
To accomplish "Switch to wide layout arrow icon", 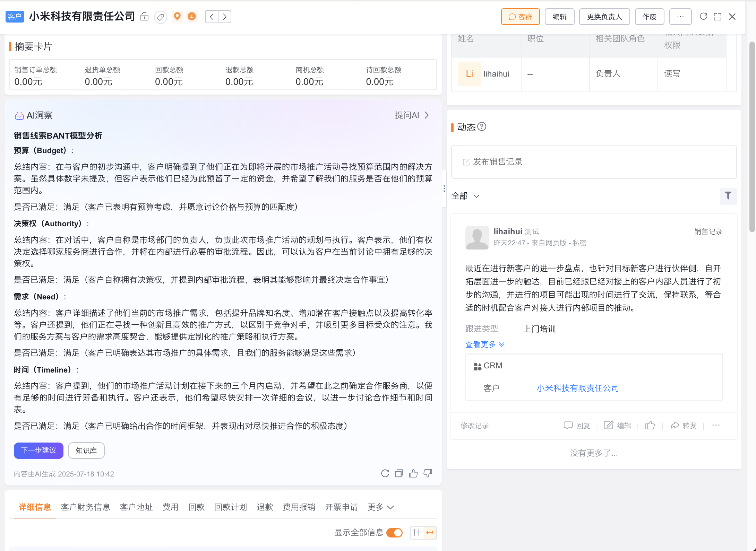I will click(x=430, y=533).
